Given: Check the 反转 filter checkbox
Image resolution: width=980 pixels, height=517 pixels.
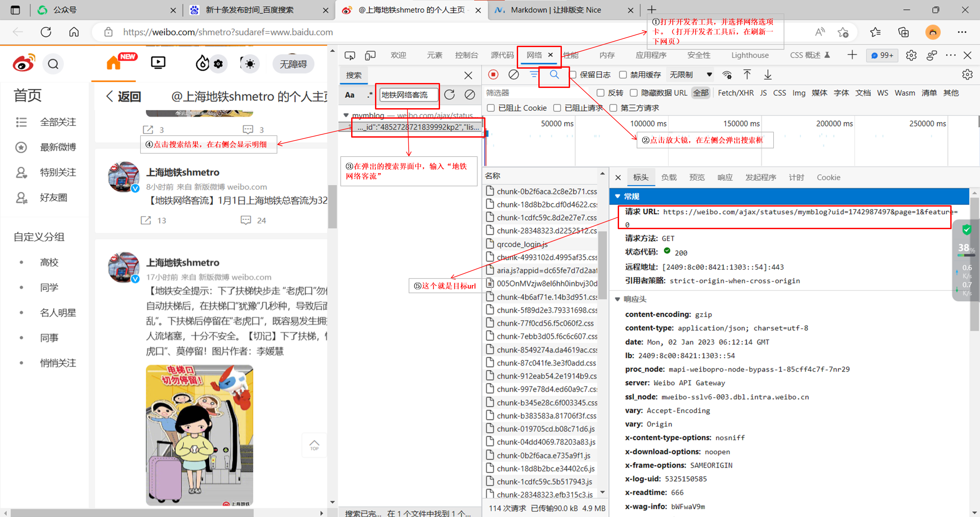Looking at the screenshot, I should pos(600,93).
